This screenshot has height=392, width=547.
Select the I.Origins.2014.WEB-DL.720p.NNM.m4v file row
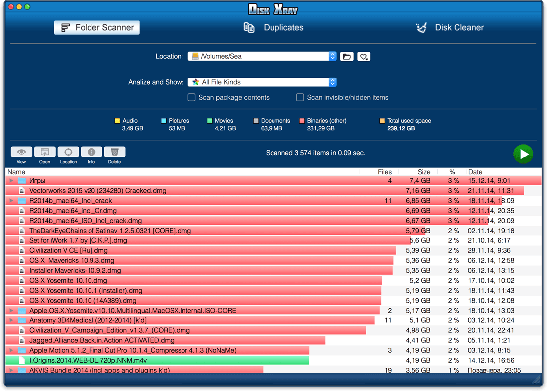[273, 360]
